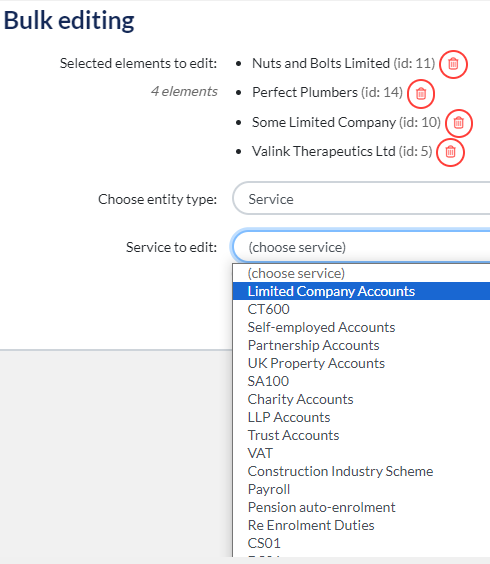Choose Construction Industry Scheme option
The height and width of the screenshot is (564, 490).
[361, 471]
